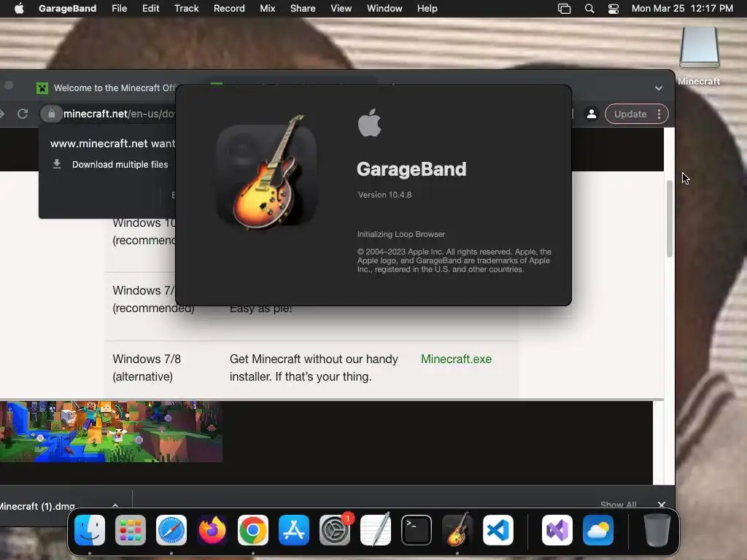Open Visual Studio from the Dock
This screenshot has width=747, height=560.
557,530
